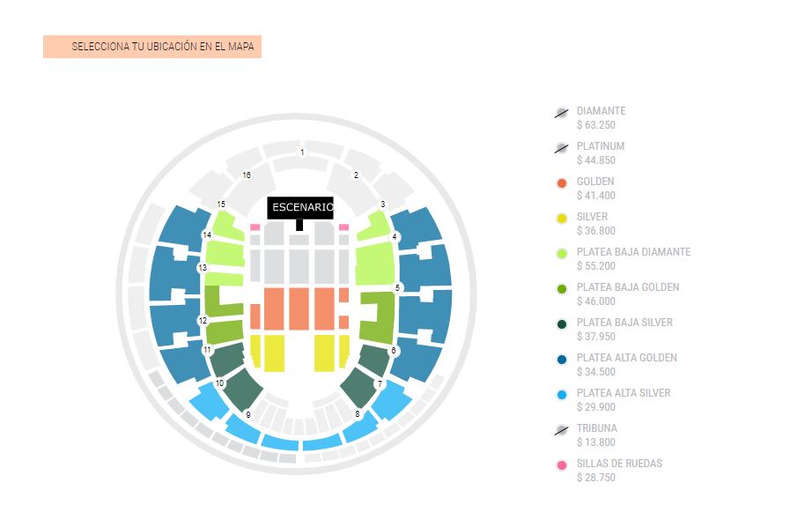Viewport: 812px width, 513px height.
Task: Select the Platea Alta Golden legend dot
Action: click(x=561, y=360)
